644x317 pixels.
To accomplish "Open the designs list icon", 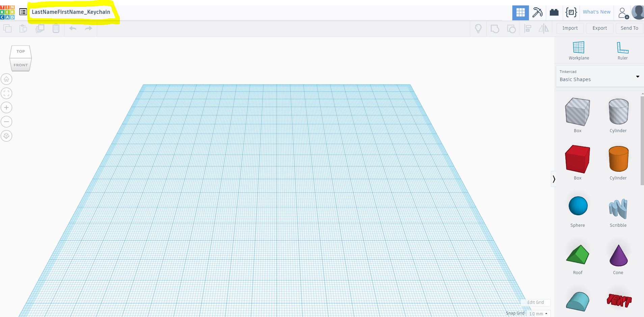I will tap(23, 12).
